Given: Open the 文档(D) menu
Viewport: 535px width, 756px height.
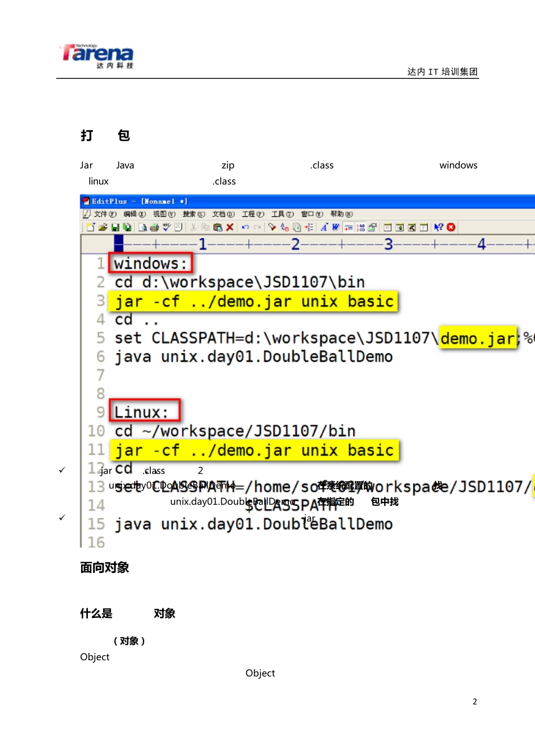Looking at the screenshot, I should (x=224, y=214).
